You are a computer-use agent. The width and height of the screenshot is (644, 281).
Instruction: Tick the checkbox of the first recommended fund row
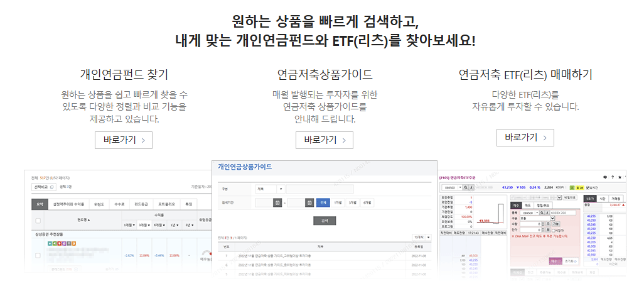tap(38, 255)
